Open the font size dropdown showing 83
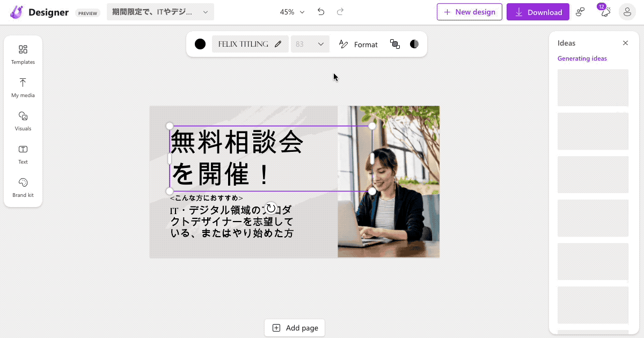Screen dimensions: 644x338 [310, 44]
